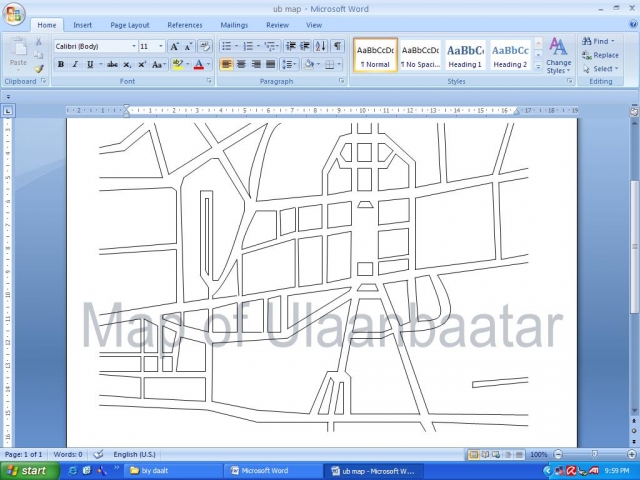The width and height of the screenshot is (640, 480).
Task: Open the Insert tab
Action: pos(82,25)
